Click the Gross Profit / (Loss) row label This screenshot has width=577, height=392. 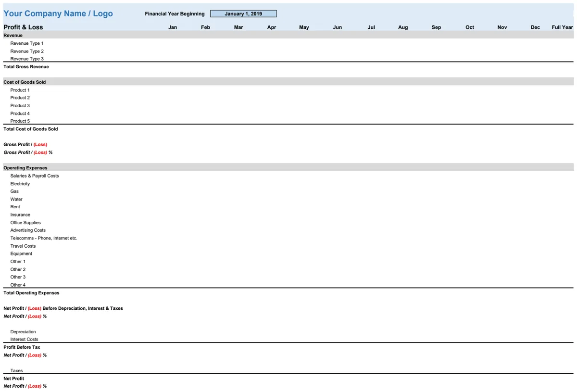tap(25, 144)
